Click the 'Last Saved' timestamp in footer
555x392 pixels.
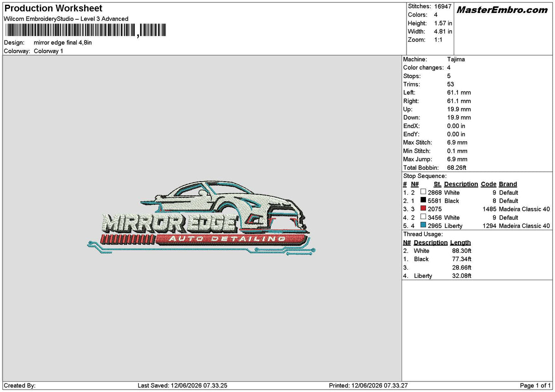[x=183, y=385]
